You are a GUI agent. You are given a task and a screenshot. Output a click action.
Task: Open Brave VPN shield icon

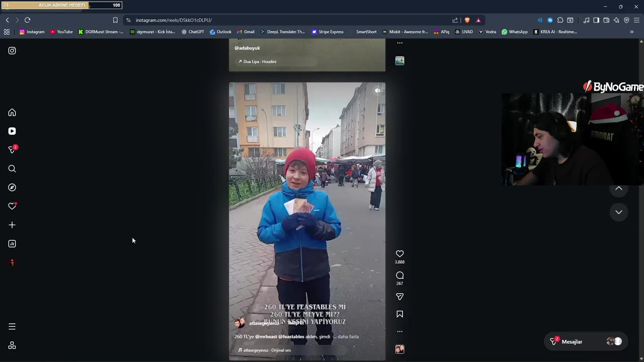point(626,20)
